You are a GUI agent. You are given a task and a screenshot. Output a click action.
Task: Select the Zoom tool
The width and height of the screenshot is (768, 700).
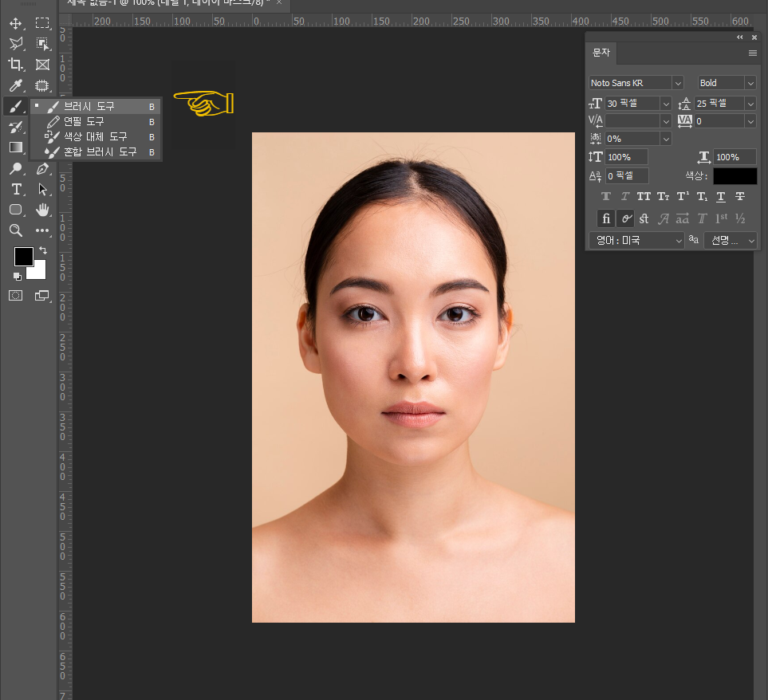click(x=16, y=230)
